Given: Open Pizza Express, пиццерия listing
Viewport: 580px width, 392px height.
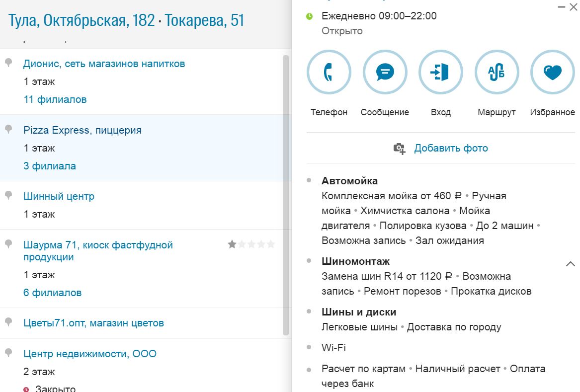Looking at the screenshot, I should coord(83,130).
